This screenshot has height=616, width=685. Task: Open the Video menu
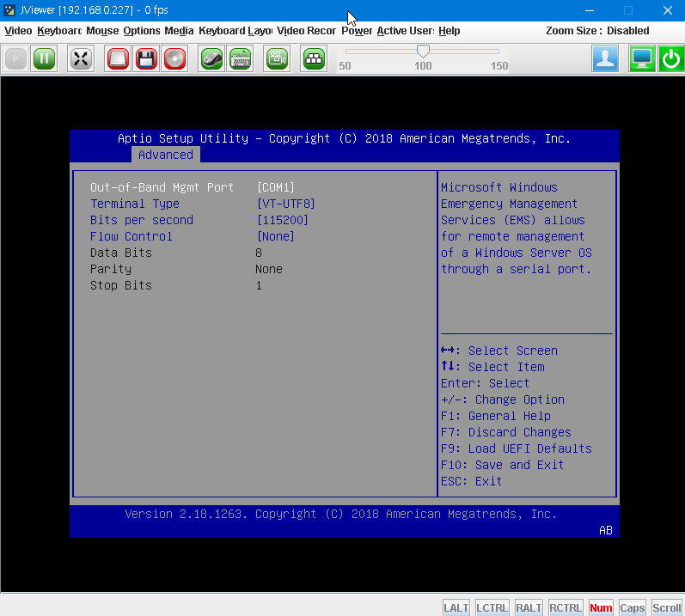[18, 31]
